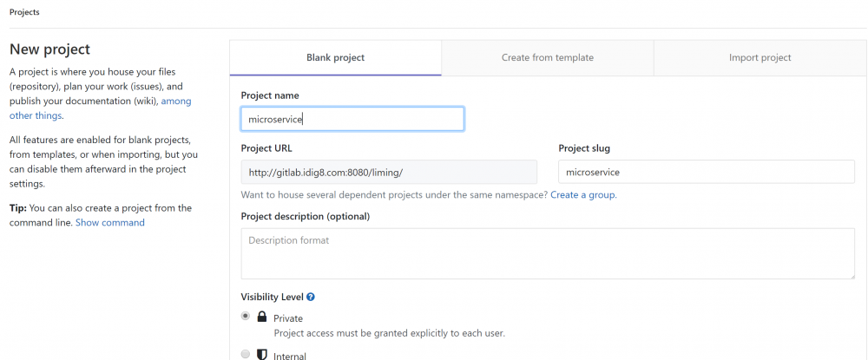This screenshot has height=360, width=868.
Task: Click the New project heading
Action: [49, 49]
